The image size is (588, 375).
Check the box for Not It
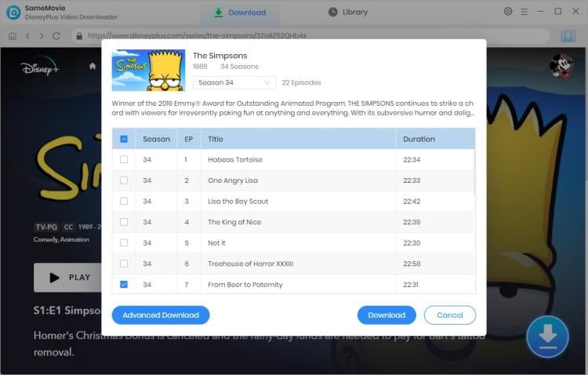[x=124, y=243]
